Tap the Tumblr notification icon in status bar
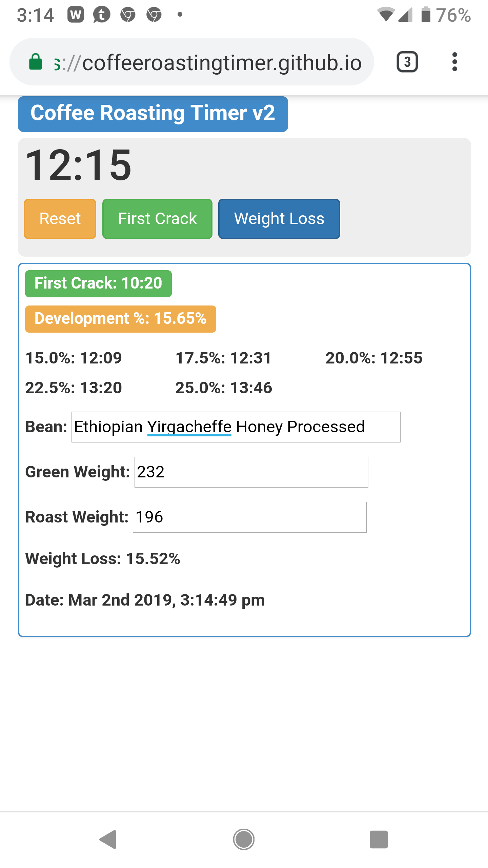Viewport: 488px width, 868px height. (x=102, y=15)
